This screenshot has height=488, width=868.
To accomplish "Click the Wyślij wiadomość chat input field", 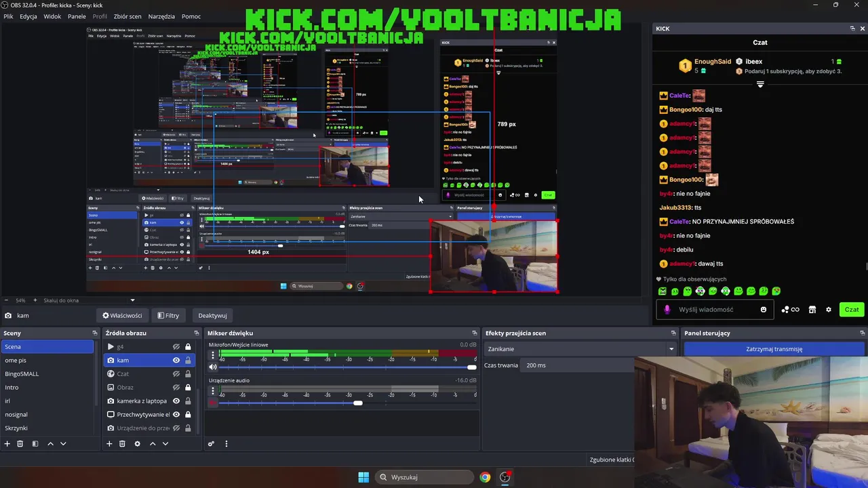I will (715, 310).
